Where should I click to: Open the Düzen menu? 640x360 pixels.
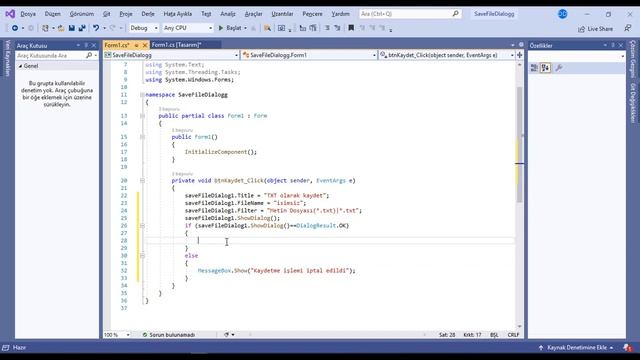[x=53, y=14]
